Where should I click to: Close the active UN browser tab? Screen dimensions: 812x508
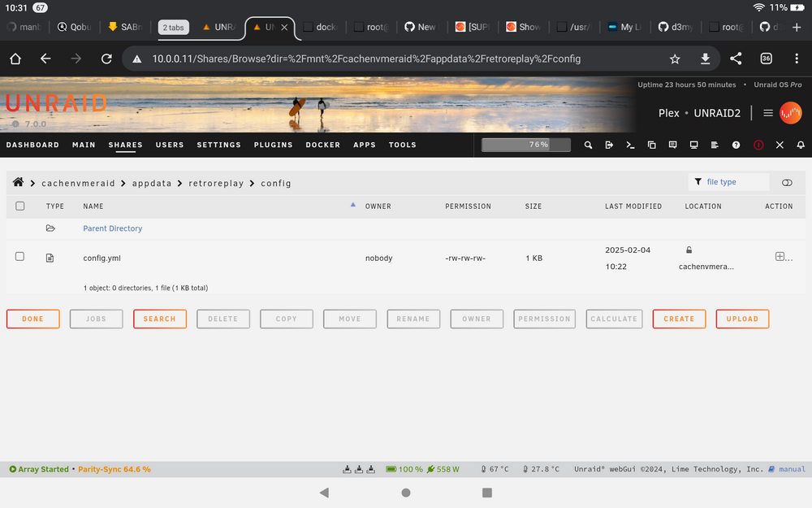click(284, 28)
